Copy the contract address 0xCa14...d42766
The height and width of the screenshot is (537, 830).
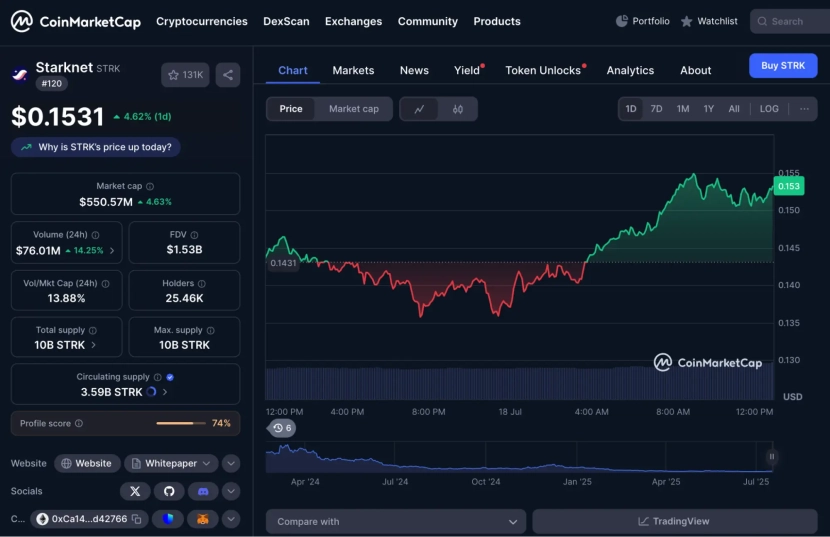pos(135,519)
